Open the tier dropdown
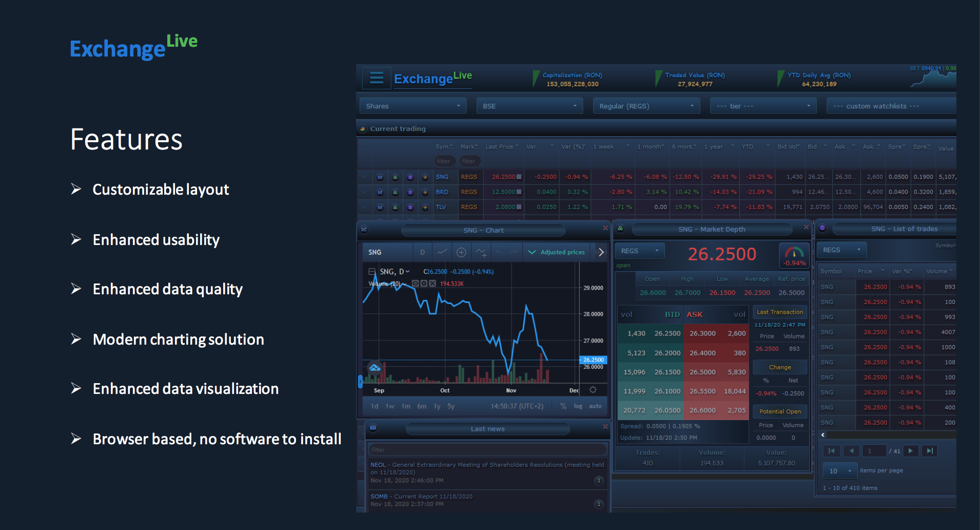Viewport: 980px width, 530px height. tap(763, 106)
